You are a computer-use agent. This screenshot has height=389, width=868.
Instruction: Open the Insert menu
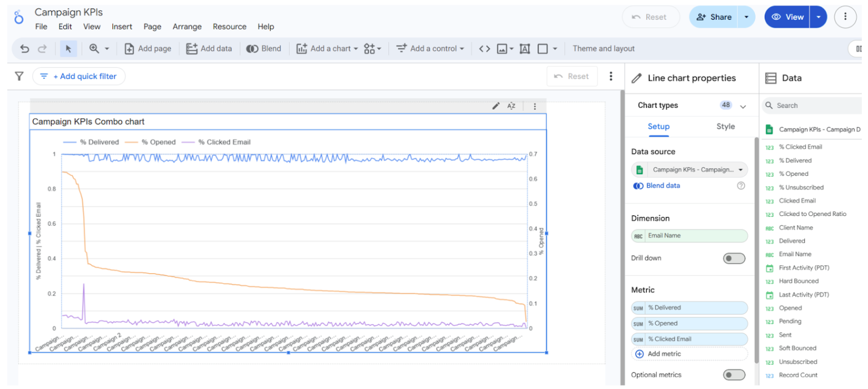point(122,27)
